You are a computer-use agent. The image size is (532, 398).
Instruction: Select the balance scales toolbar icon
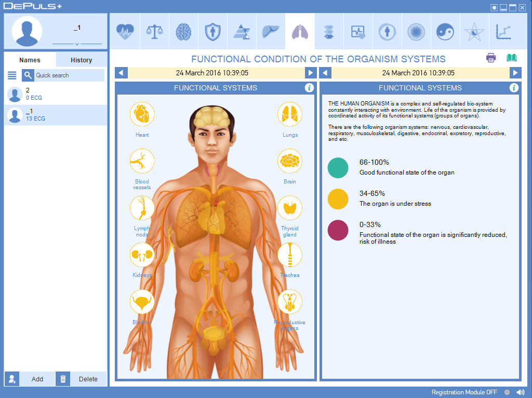tap(154, 32)
